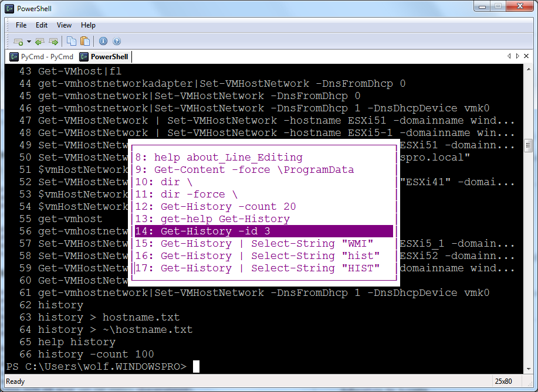Go to the previous tab with green left arrow
This screenshot has width=538, height=392.
[40, 42]
